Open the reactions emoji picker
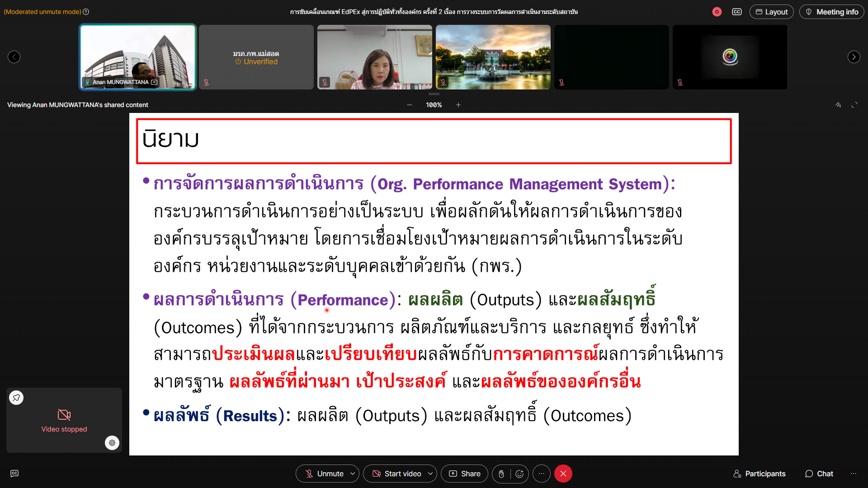 [x=519, y=474]
